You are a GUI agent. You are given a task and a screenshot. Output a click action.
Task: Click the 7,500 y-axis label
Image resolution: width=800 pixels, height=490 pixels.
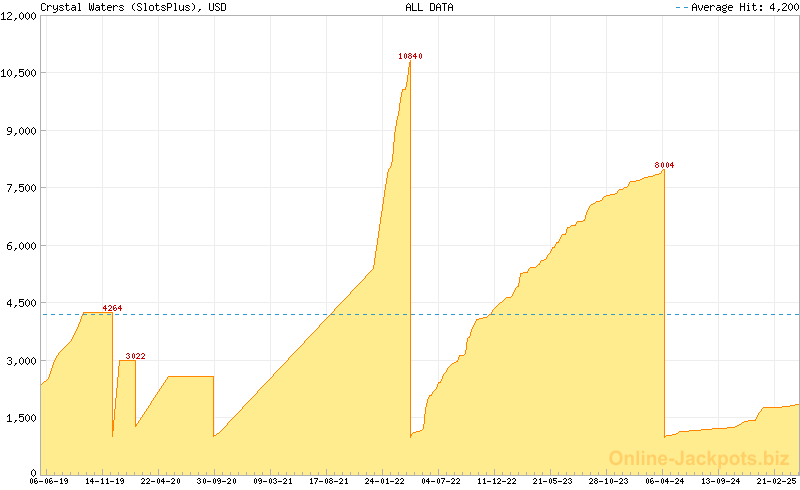[x=19, y=188]
